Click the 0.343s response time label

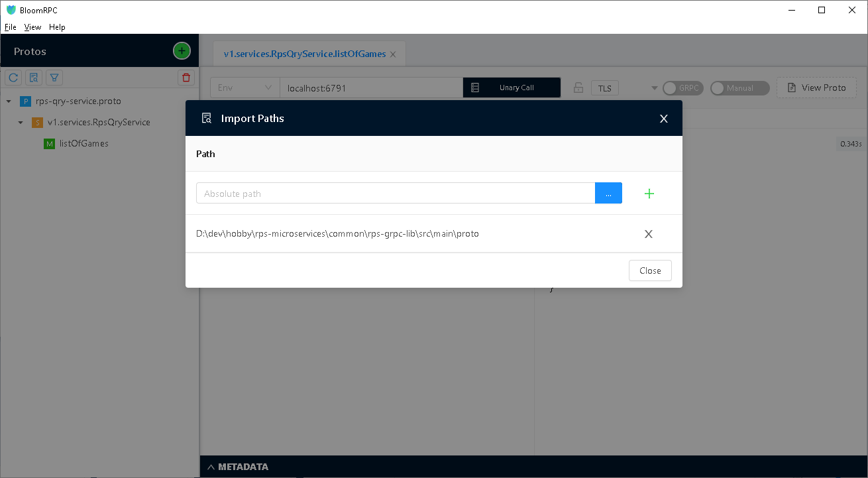pos(851,144)
